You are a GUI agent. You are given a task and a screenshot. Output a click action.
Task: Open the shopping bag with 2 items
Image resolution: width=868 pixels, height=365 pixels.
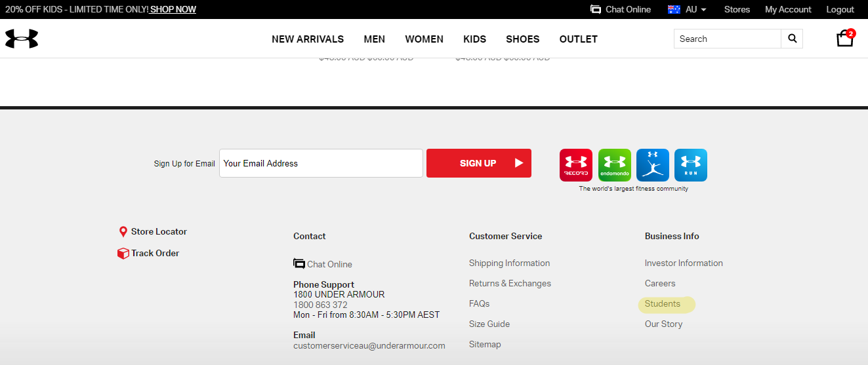coord(845,38)
